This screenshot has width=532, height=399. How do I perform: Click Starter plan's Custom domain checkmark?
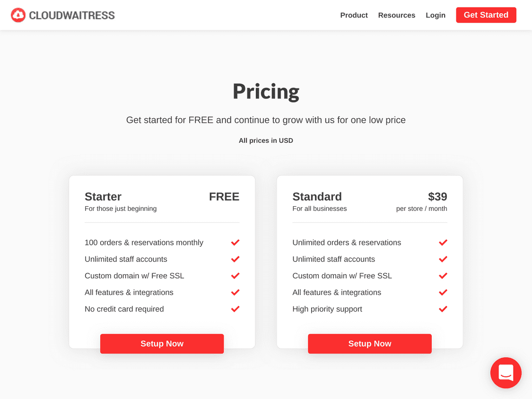(235, 276)
